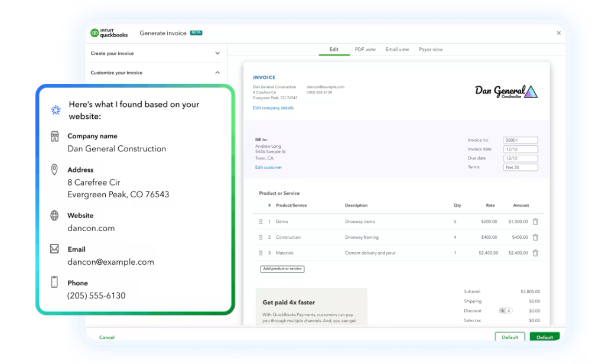The image size is (605, 364).
Task: Open the Email view tab
Action: coord(397,50)
